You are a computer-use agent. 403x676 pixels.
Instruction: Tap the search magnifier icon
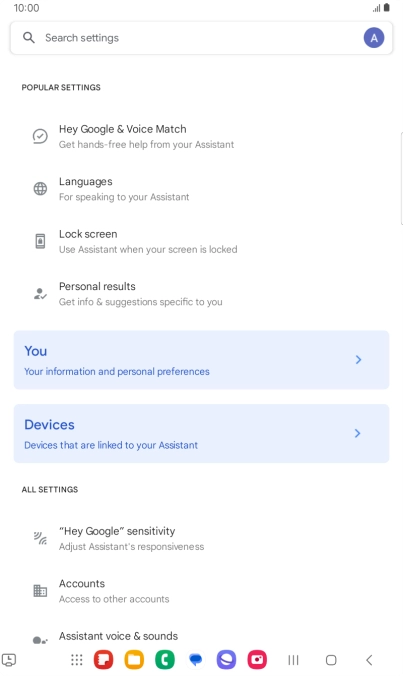pos(29,38)
